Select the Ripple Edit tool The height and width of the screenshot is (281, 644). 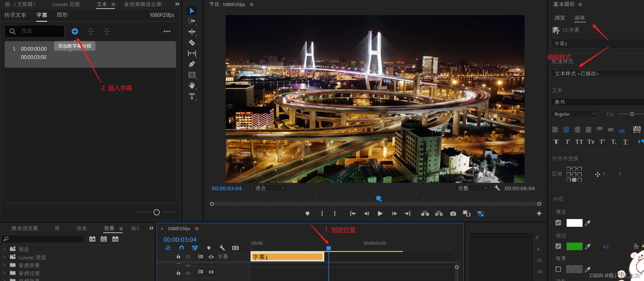pos(192,32)
